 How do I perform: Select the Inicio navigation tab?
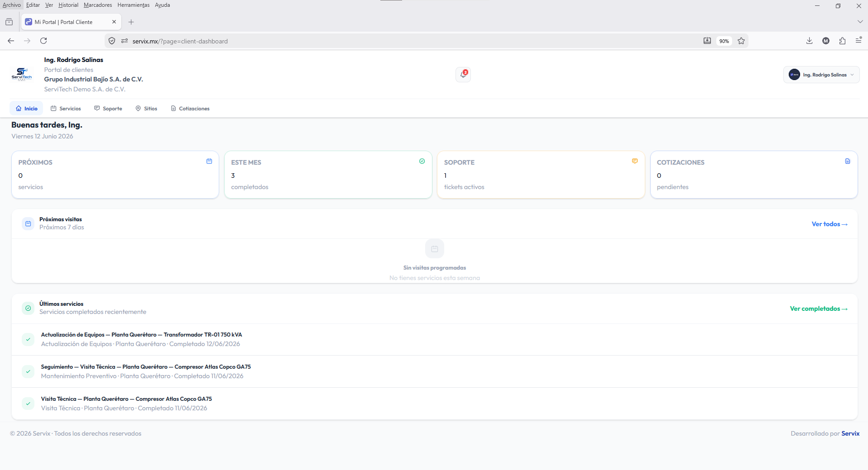tap(27, 109)
